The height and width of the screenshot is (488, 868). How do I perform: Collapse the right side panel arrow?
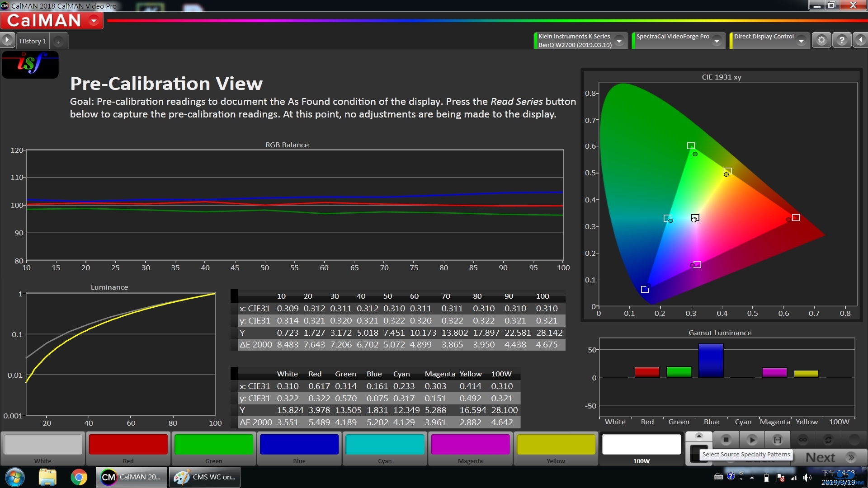point(860,40)
